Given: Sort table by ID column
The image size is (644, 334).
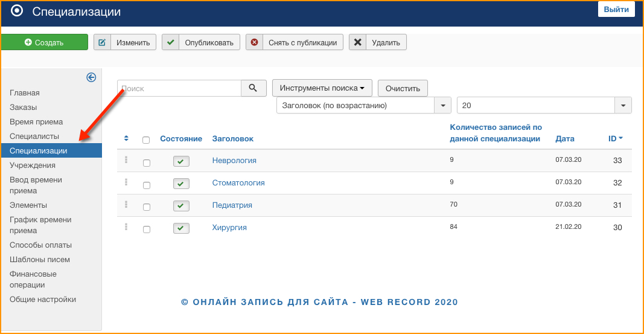Looking at the screenshot, I should click(x=615, y=138).
